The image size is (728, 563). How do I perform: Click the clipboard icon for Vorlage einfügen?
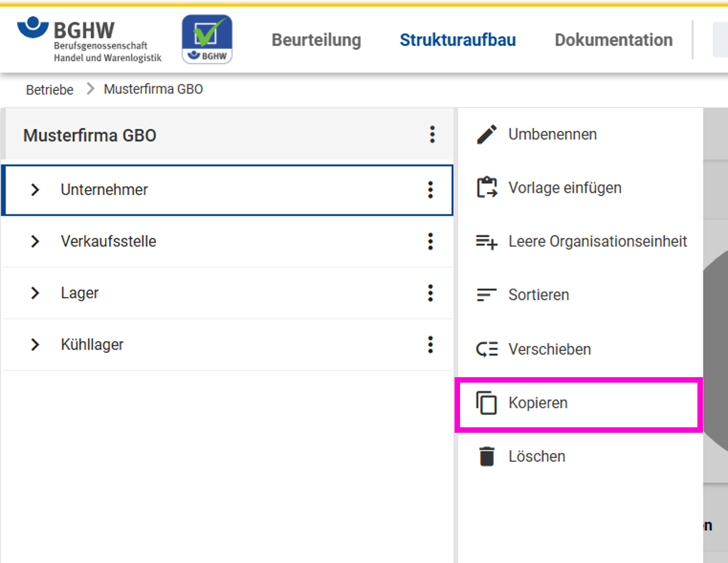click(487, 188)
